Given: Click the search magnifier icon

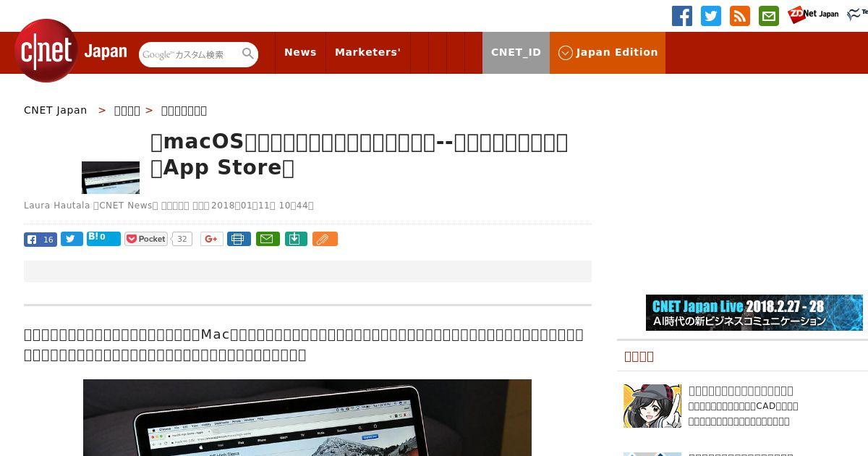Looking at the screenshot, I should click(x=248, y=54).
